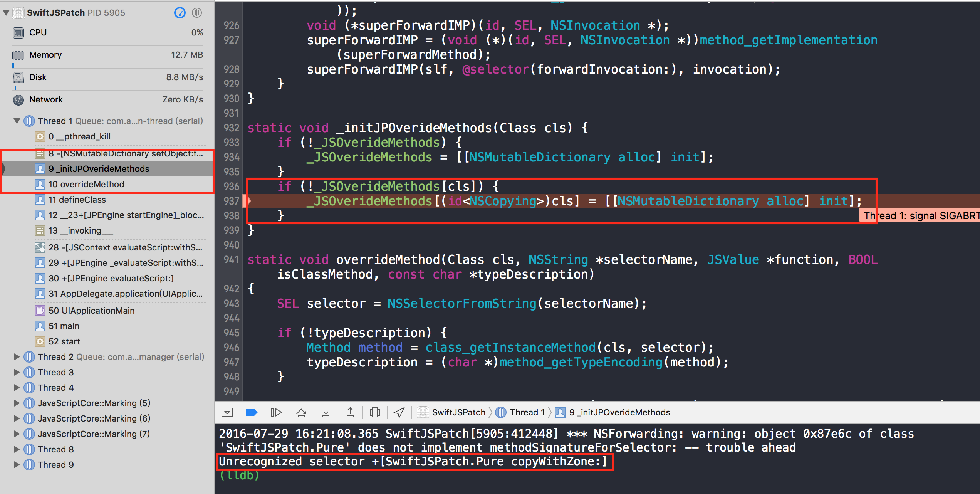Click the Simulate Location icon
The image size is (980, 494).
point(399,412)
